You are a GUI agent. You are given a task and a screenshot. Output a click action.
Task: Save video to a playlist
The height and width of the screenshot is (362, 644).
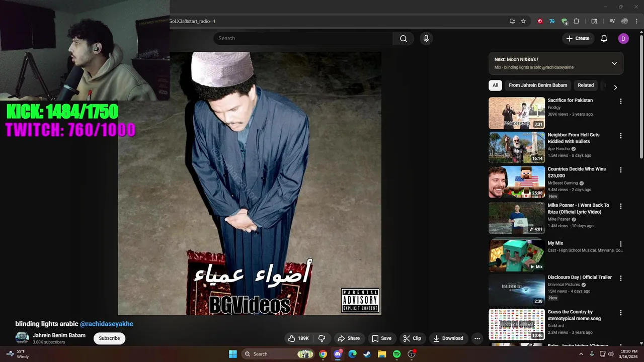pos(381,338)
